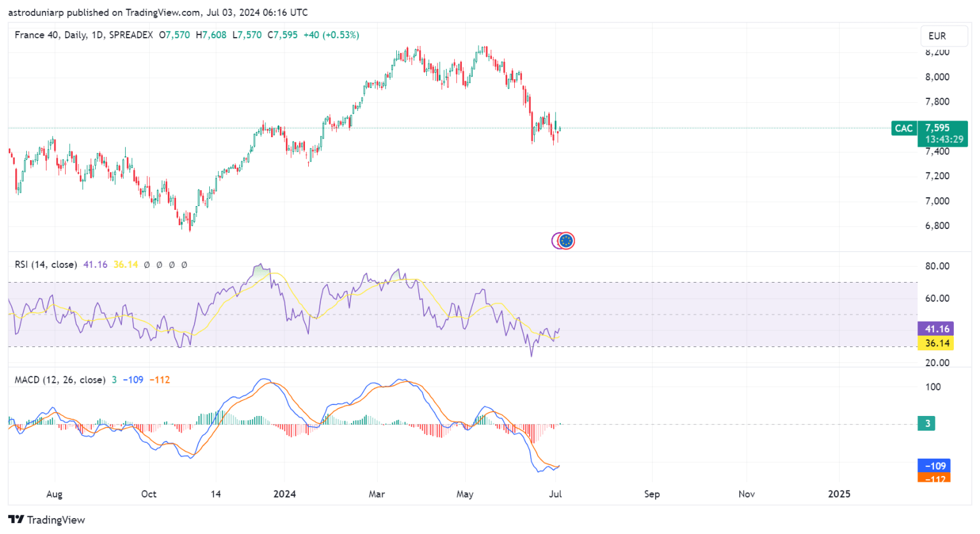The height and width of the screenshot is (534, 980).
Task: Click the 13:43:29 bar countdown timer
Action: point(944,139)
